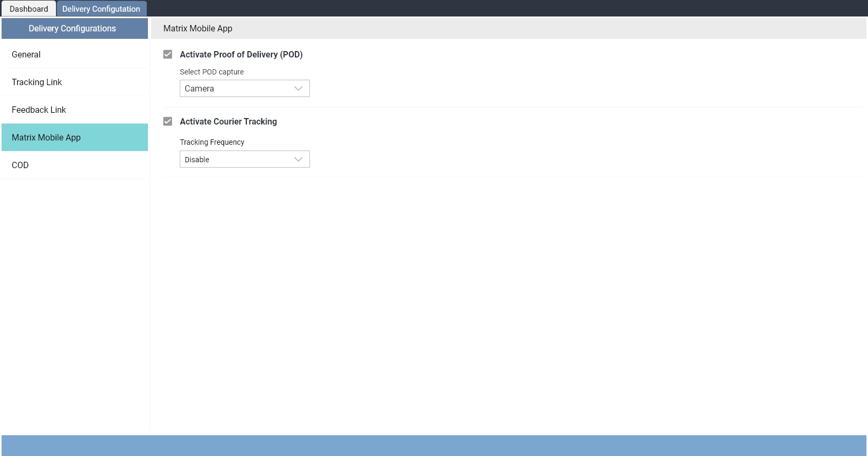This screenshot has height=456, width=868.
Task: Select the Delivery Configutation tab
Action: click(x=101, y=9)
